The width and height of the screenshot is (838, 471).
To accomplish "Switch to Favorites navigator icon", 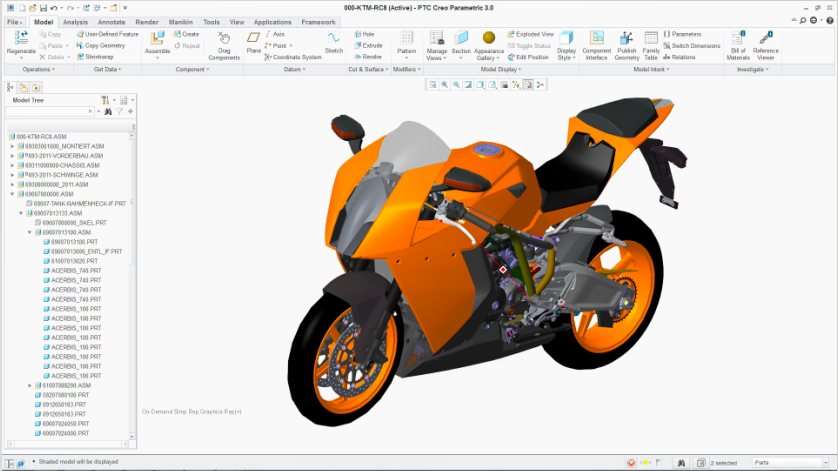I will [36, 87].
